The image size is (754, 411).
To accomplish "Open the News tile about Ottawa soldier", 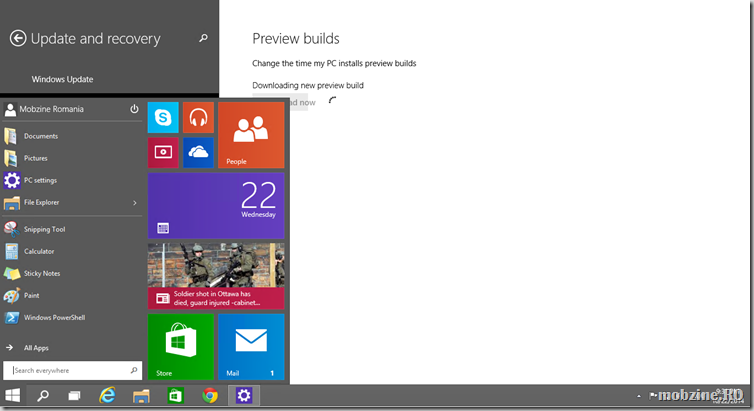I will (216, 276).
